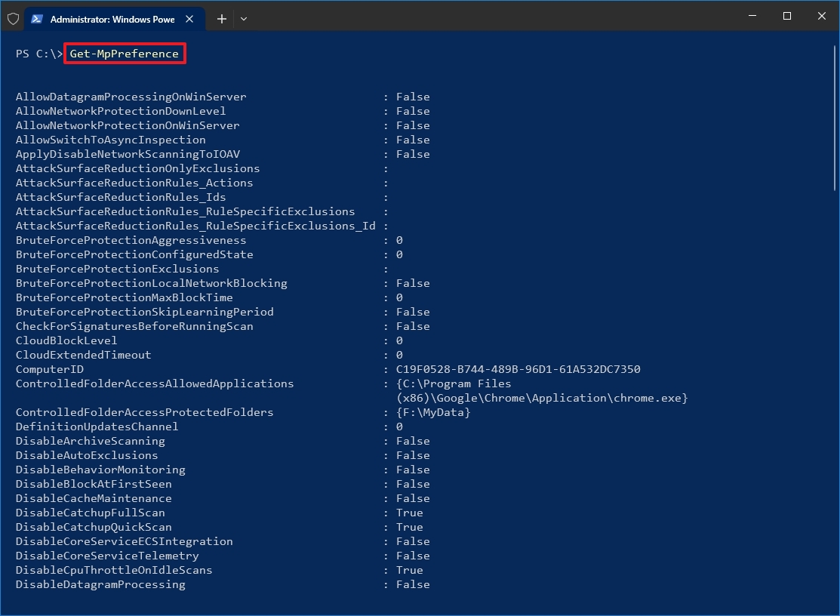Click DisableAutoExclusions property name
This screenshot has width=840, height=616.
click(87, 455)
